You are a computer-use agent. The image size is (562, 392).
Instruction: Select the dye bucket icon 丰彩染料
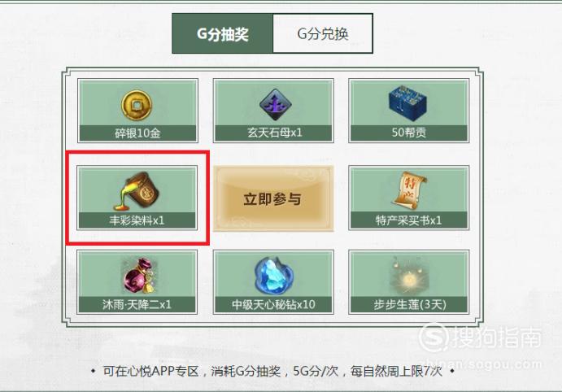point(136,191)
